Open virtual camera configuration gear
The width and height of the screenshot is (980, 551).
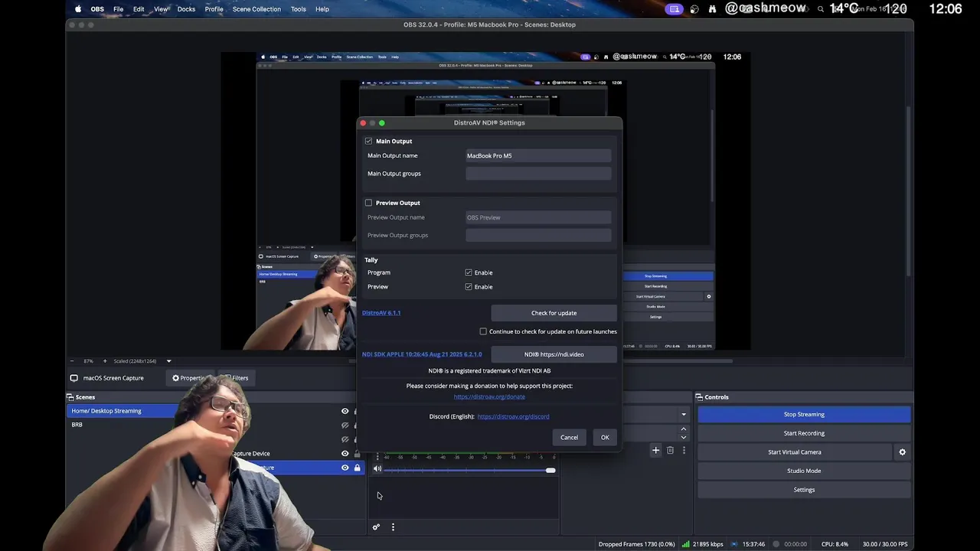[902, 452]
